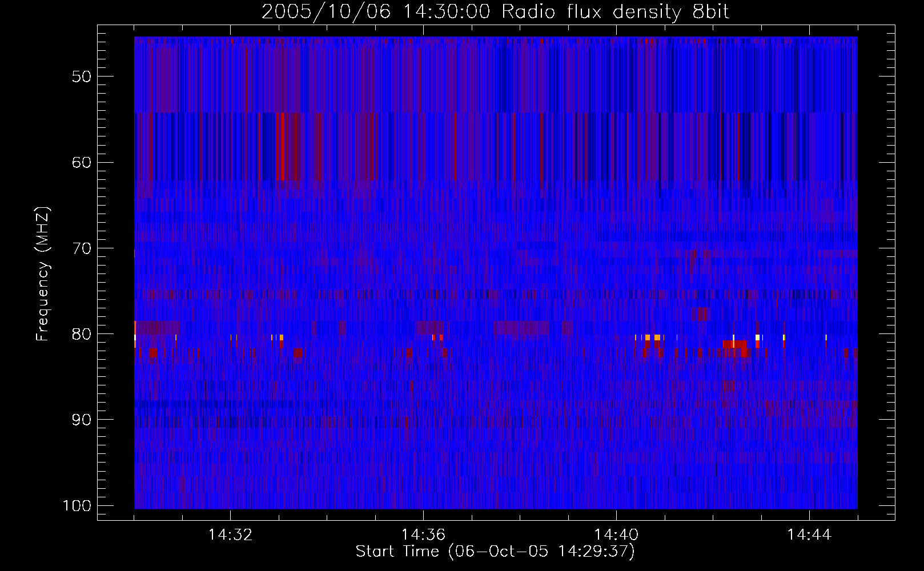Click the 90 frequency tick label
This screenshot has width=924, height=571.
tap(82, 420)
